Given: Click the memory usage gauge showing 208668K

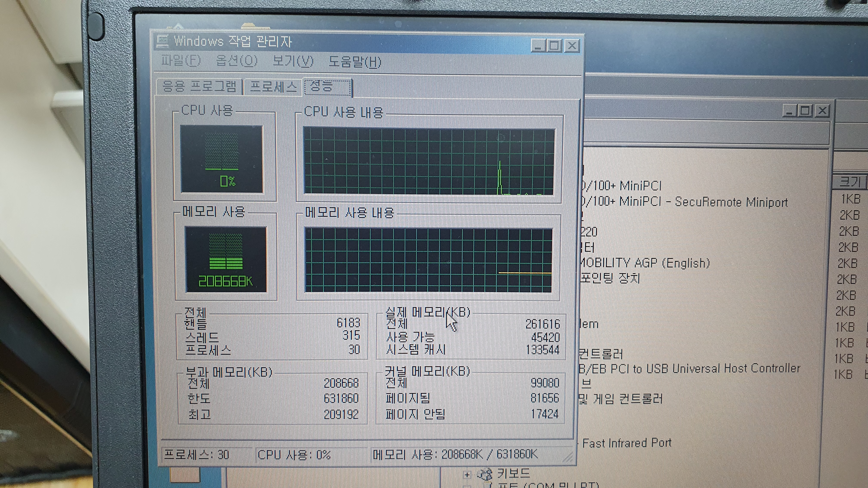Looking at the screenshot, I should [x=226, y=259].
